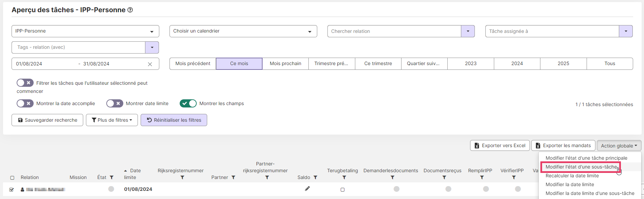Click the État status circle in the row
The image size is (644, 199).
coord(111,189)
